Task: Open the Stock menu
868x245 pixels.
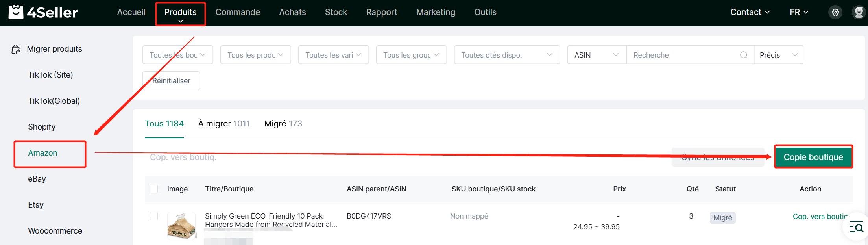Action: click(336, 12)
